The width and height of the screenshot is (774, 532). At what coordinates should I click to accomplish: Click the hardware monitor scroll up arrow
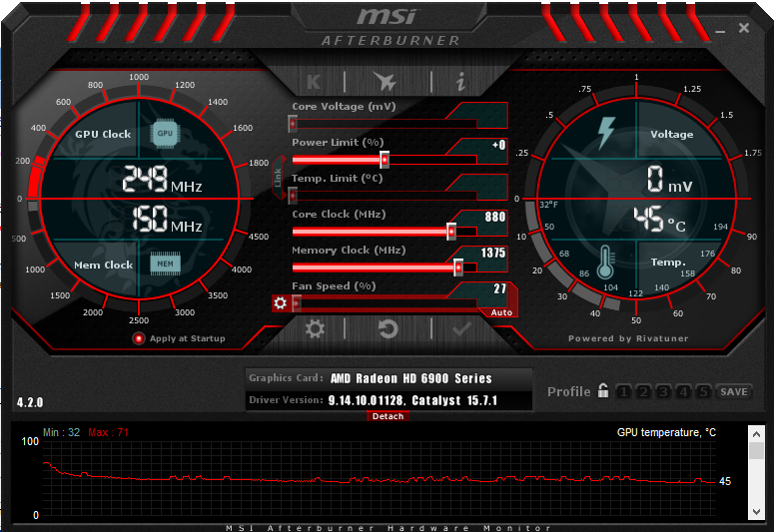[756, 434]
